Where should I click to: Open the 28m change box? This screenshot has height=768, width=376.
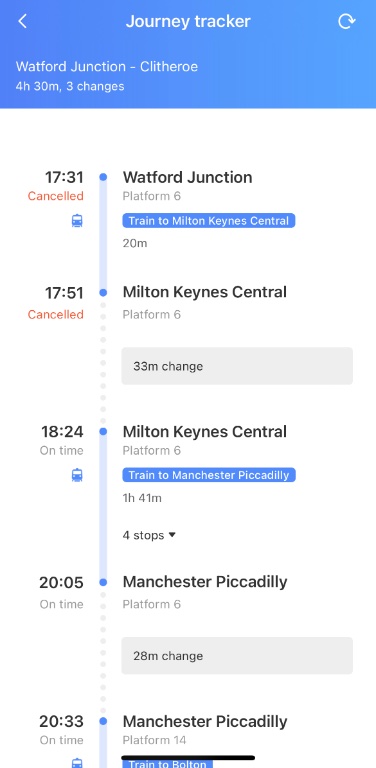(237, 656)
